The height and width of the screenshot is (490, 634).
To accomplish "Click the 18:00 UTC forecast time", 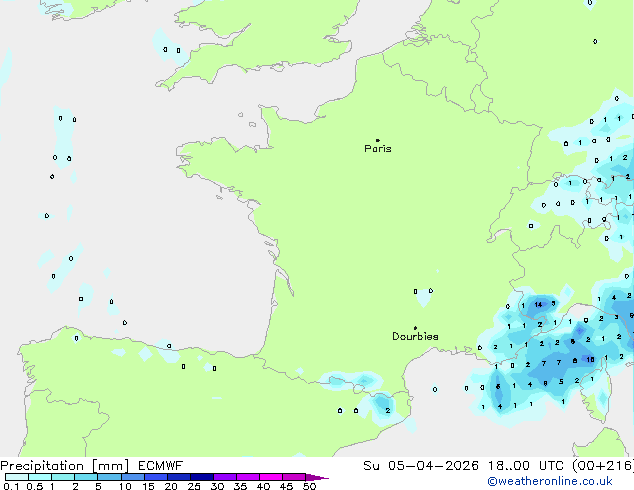I will [x=526, y=466].
